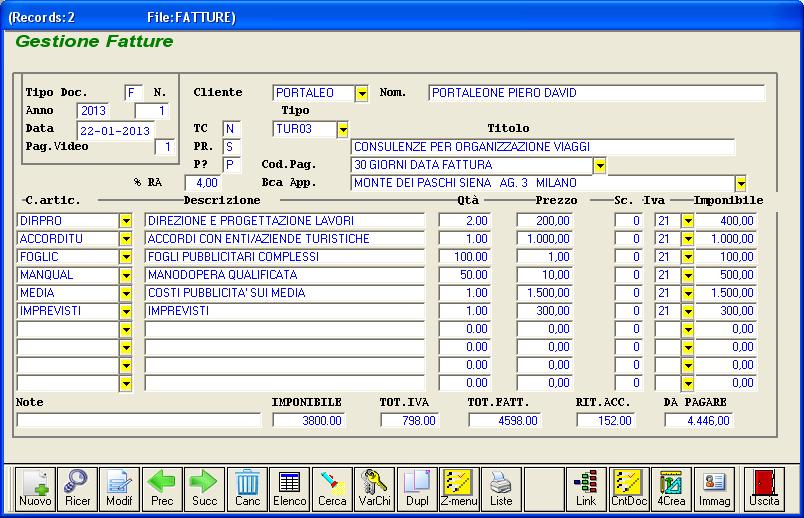Click the Imponibile value 1.000,00 for ACCORDITU

coord(726,238)
